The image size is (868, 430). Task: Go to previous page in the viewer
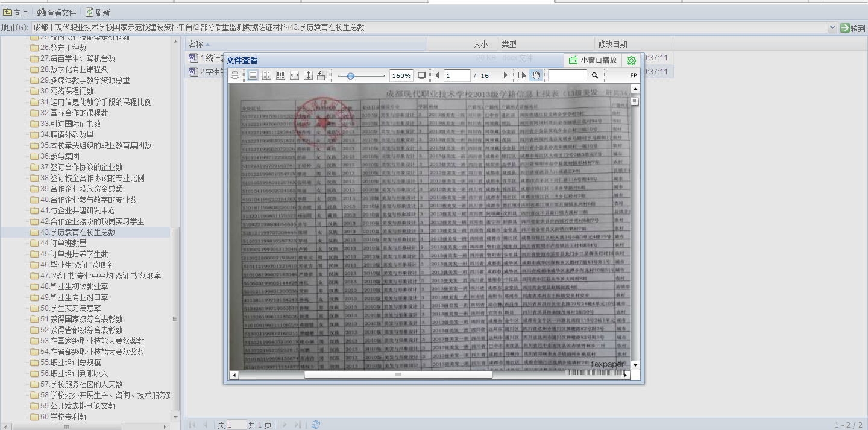click(x=437, y=75)
